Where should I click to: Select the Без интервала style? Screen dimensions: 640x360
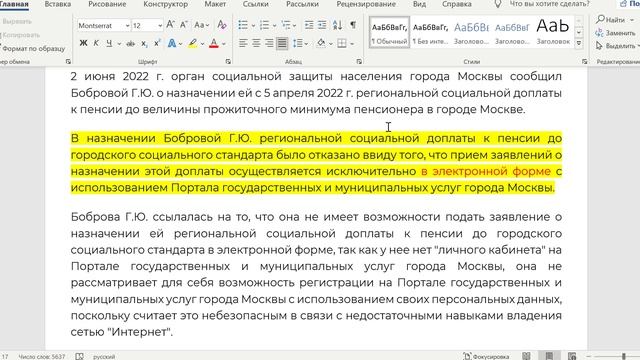430,32
